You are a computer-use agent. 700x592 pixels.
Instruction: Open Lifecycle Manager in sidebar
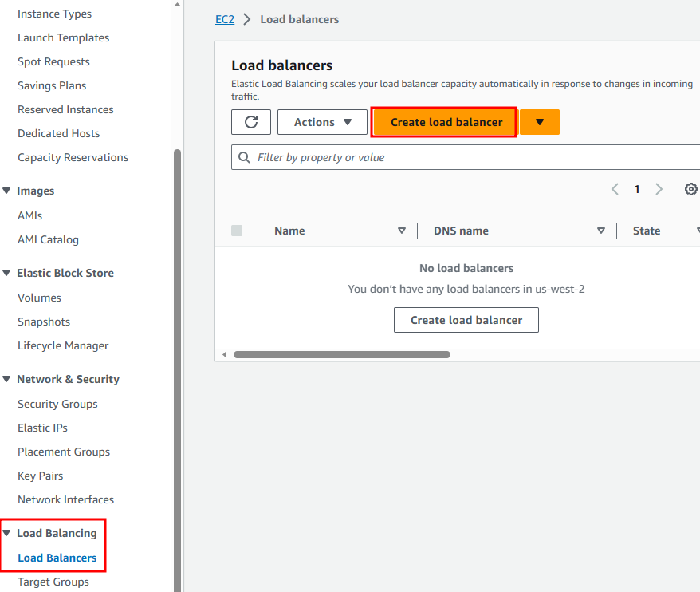click(x=63, y=345)
